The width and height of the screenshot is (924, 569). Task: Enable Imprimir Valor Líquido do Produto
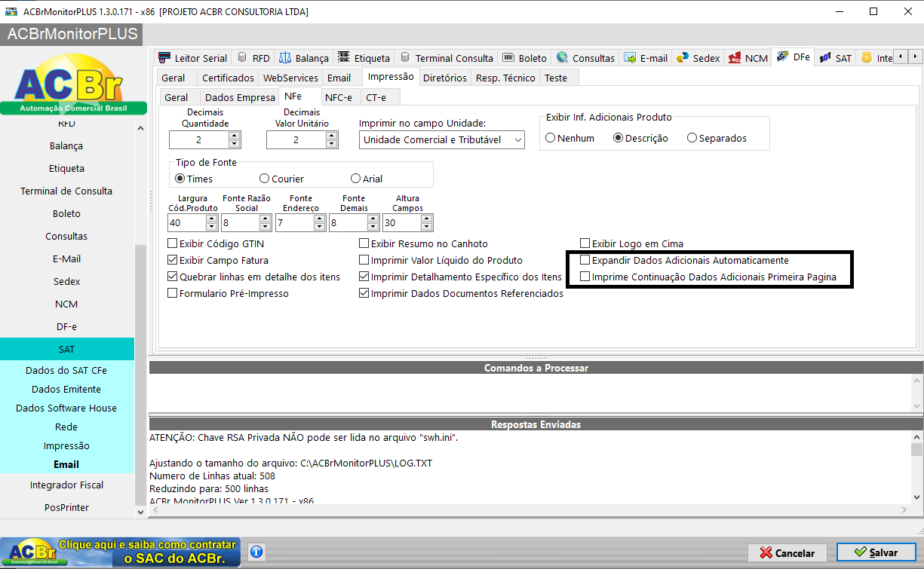[364, 260]
